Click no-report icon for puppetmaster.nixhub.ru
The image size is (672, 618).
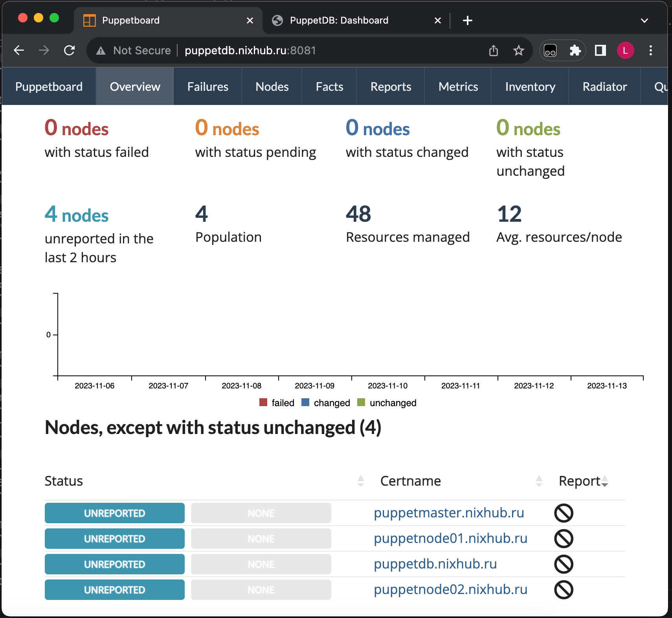(x=564, y=513)
